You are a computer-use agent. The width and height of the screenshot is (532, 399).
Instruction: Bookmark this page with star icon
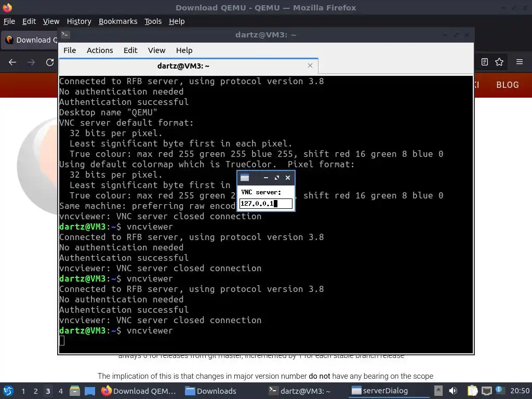499,62
